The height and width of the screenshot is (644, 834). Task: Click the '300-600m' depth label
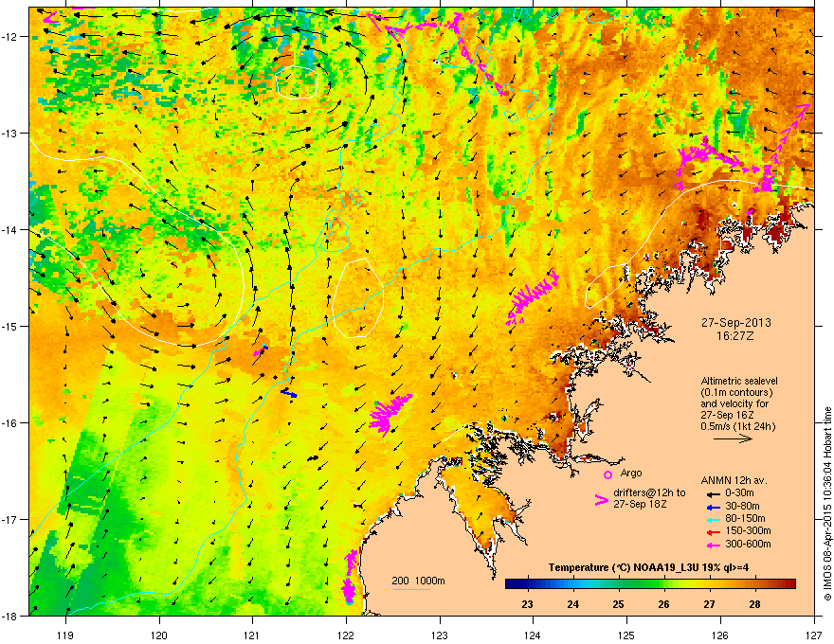coord(748,544)
